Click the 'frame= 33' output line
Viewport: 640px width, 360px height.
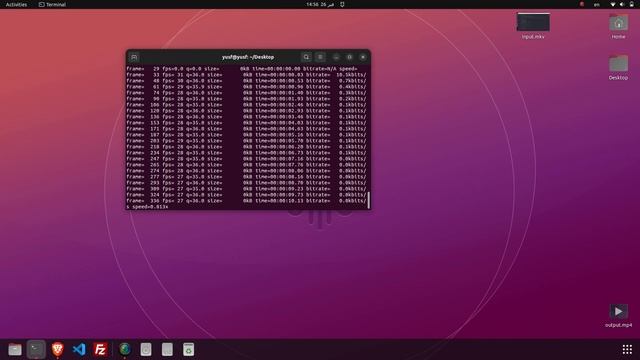pos(246,75)
